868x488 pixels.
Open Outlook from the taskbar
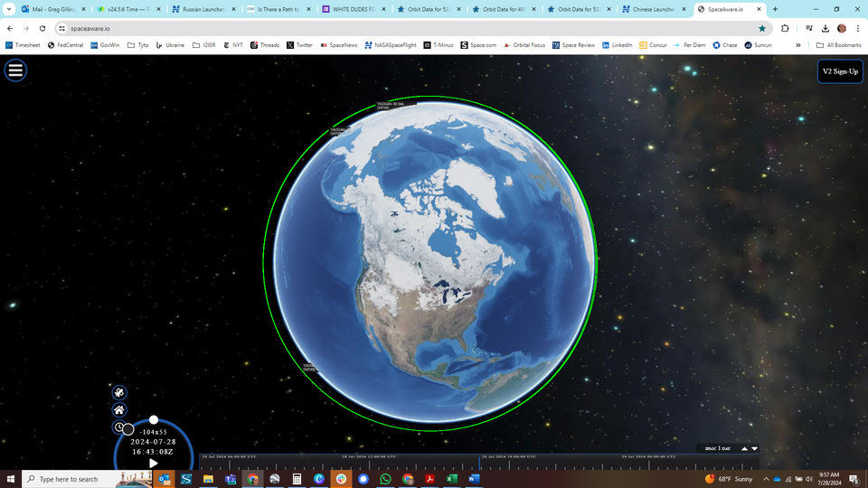pyautogui.click(x=165, y=479)
